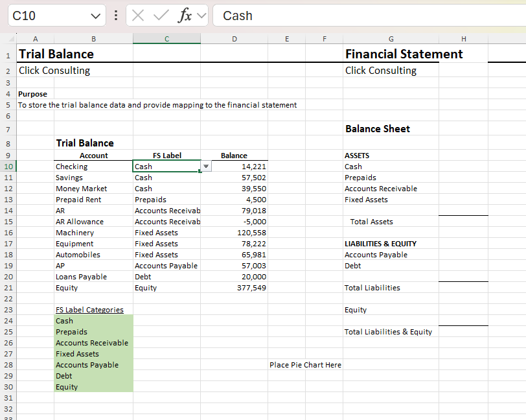Select the Balance Sheet heading cell
This screenshot has width=526, height=420.
(x=378, y=129)
